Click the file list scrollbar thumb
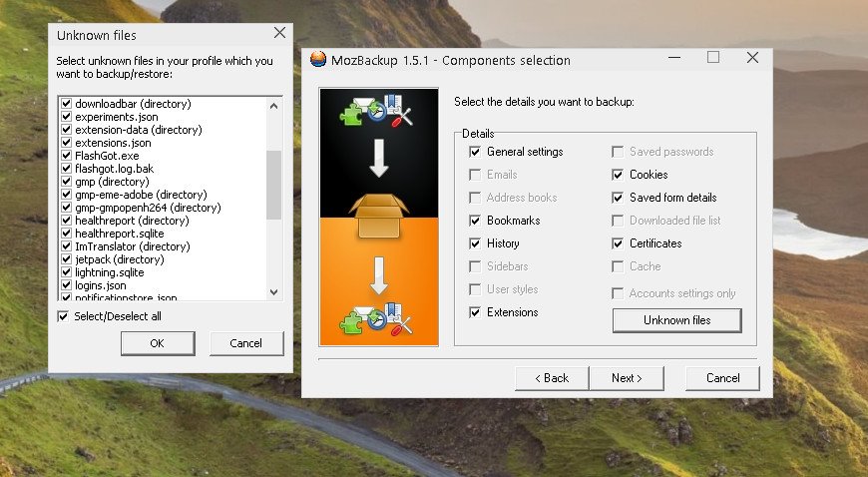The image size is (868, 477). click(x=273, y=185)
